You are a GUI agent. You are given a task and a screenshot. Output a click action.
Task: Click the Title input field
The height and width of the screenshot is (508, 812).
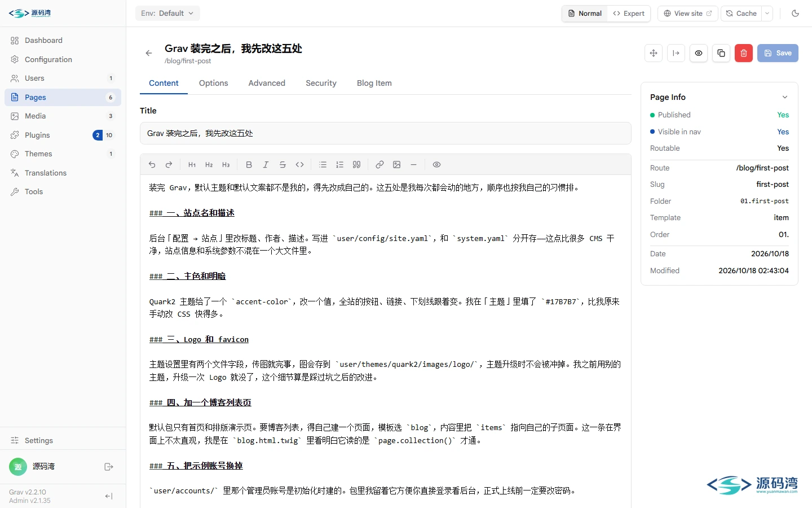[x=386, y=133]
